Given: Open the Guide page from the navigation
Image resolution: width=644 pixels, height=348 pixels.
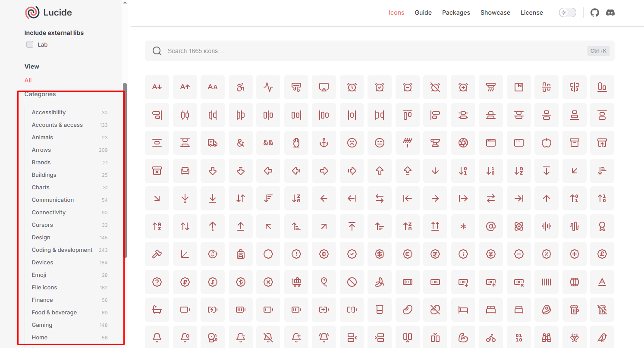Looking at the screenshot, I should 423,13.
